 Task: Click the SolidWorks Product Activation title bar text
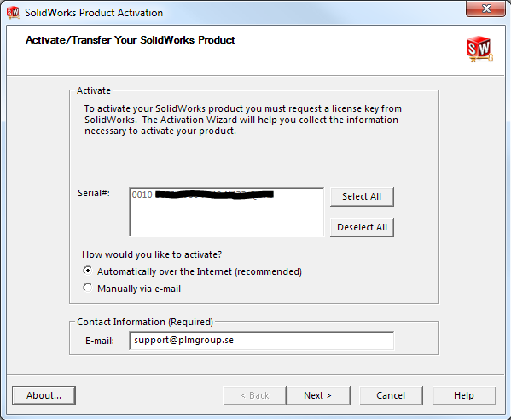coord(94,13)
